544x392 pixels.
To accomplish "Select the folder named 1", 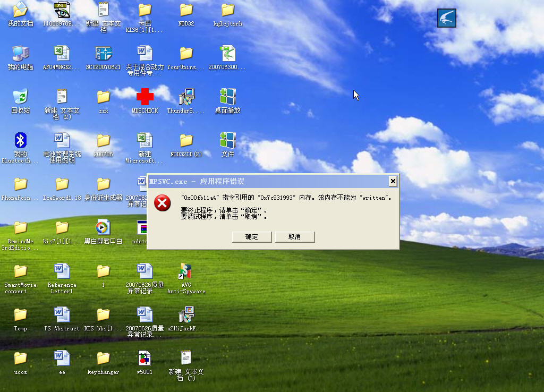I will click(103, 276).
